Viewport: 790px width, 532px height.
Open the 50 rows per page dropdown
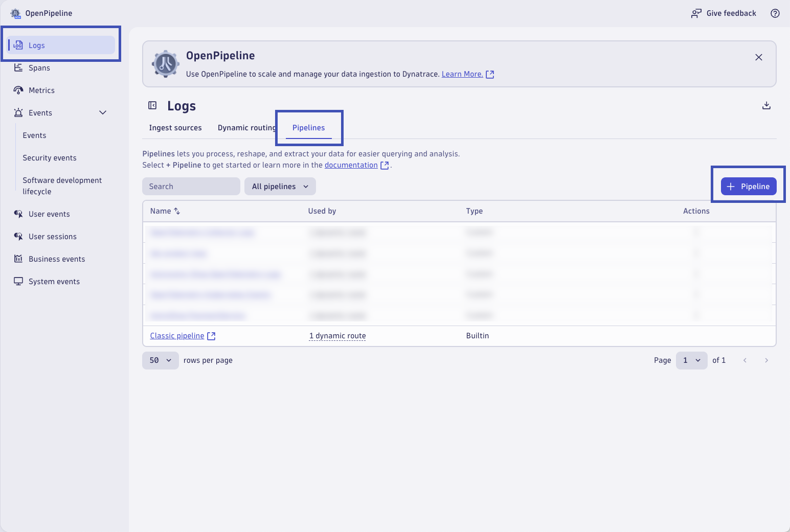161,360
